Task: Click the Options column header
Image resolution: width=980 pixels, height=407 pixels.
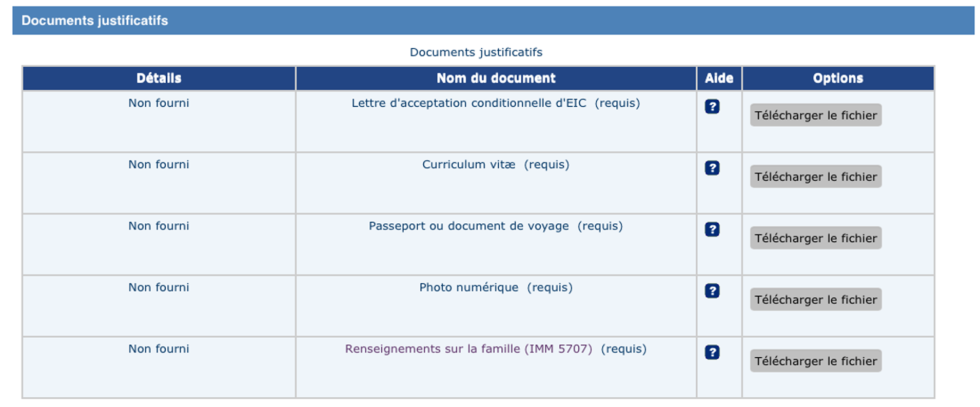Action: (838, 78)
